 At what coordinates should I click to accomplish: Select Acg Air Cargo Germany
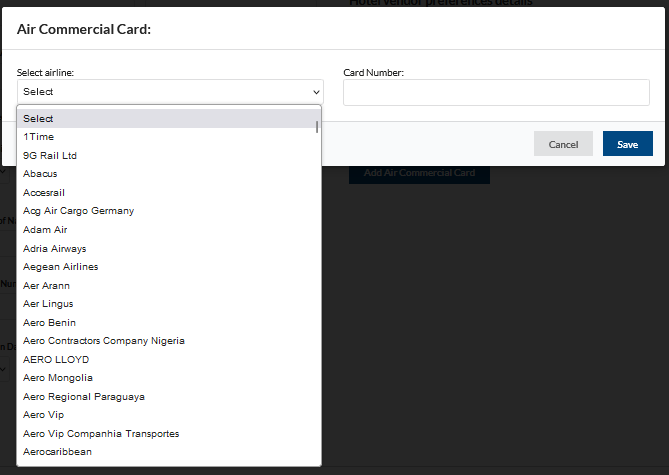click(169, 211)
